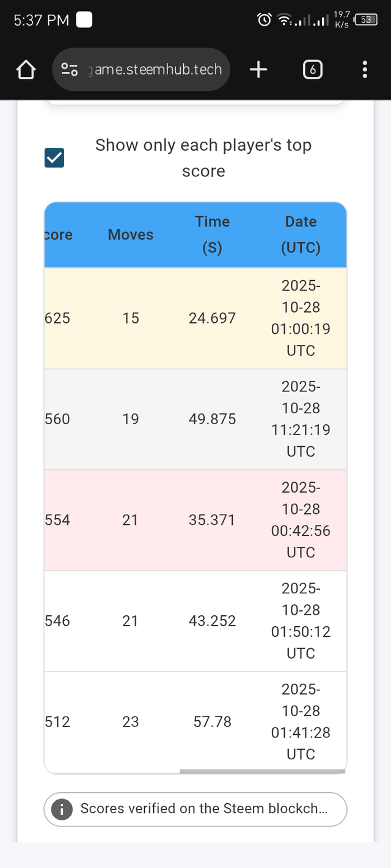The image size is (391, 868).
Task: Open the browser three-dot menu
Action: [365, 70]
